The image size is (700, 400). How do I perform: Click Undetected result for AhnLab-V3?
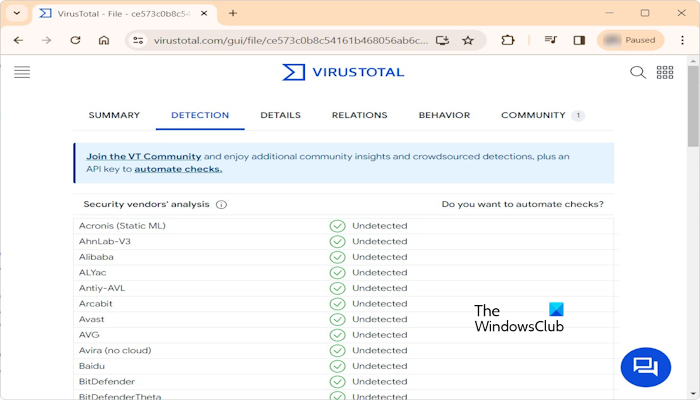pos(380,242)
